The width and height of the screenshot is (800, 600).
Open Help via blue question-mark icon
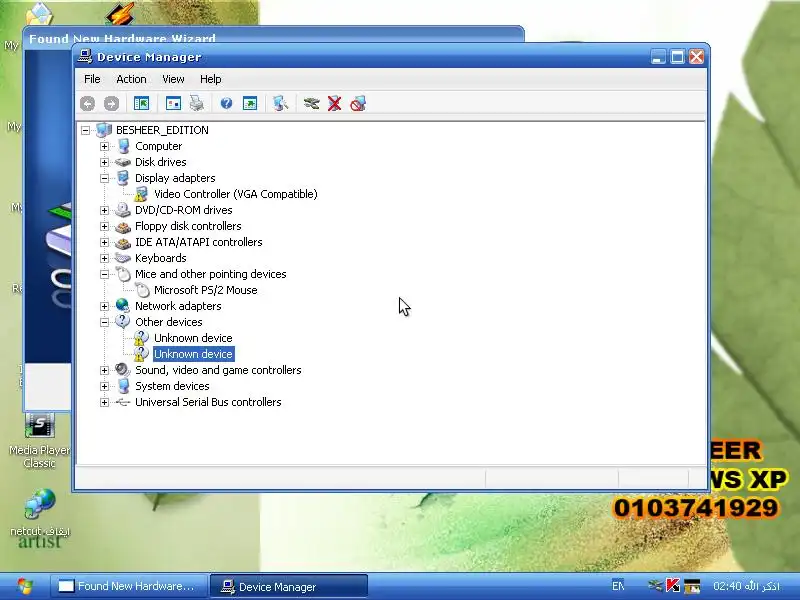click(x=226, y=104)
